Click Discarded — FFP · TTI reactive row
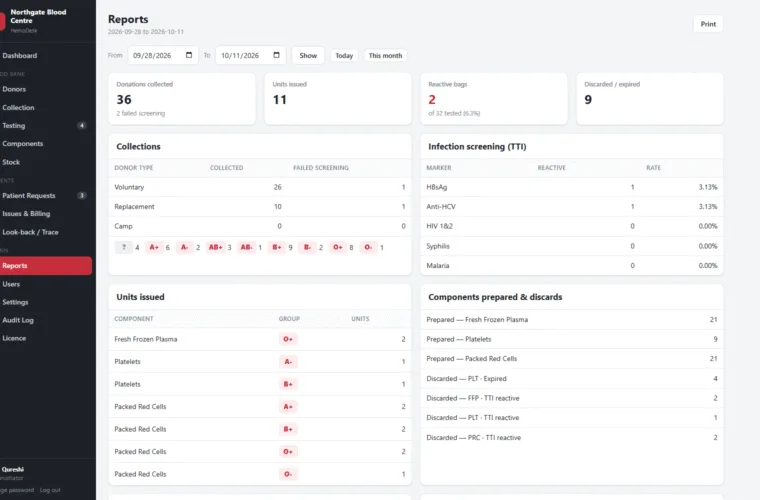760x500 pixels. pyautogui.click(x=571, y=398)
